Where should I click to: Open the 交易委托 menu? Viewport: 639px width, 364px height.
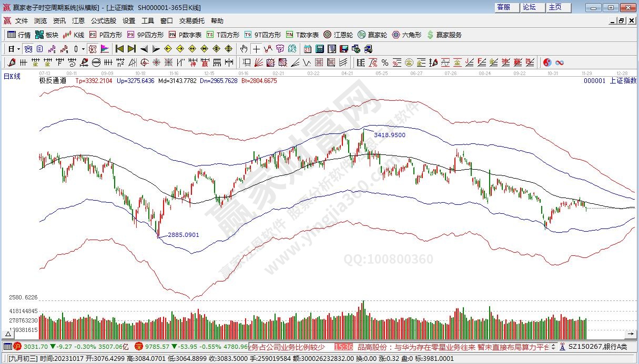click(x=191, y=21)
